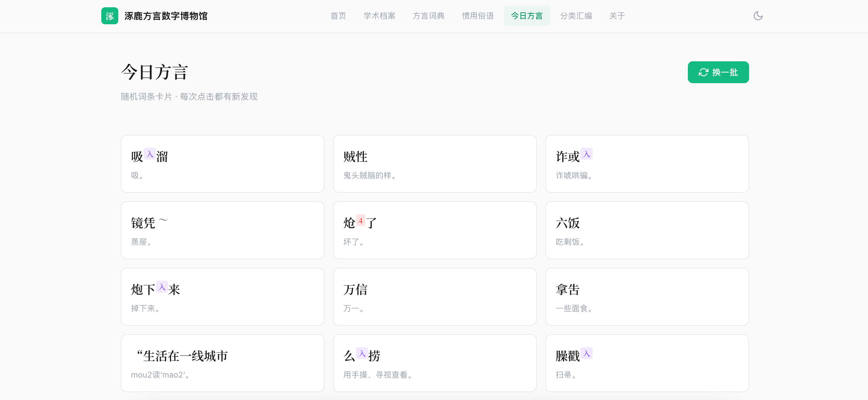
Task: Click the 关于 nav link
Action: pos(617,16)
